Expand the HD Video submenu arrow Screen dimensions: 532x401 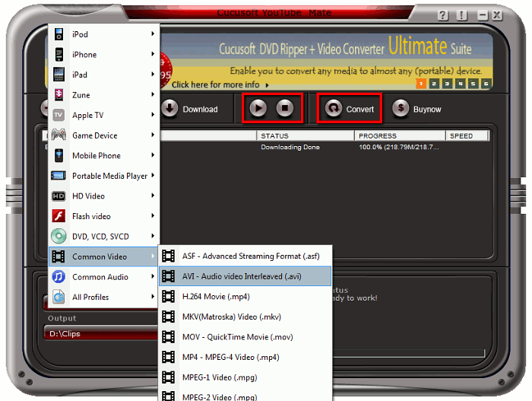[153, 196]
